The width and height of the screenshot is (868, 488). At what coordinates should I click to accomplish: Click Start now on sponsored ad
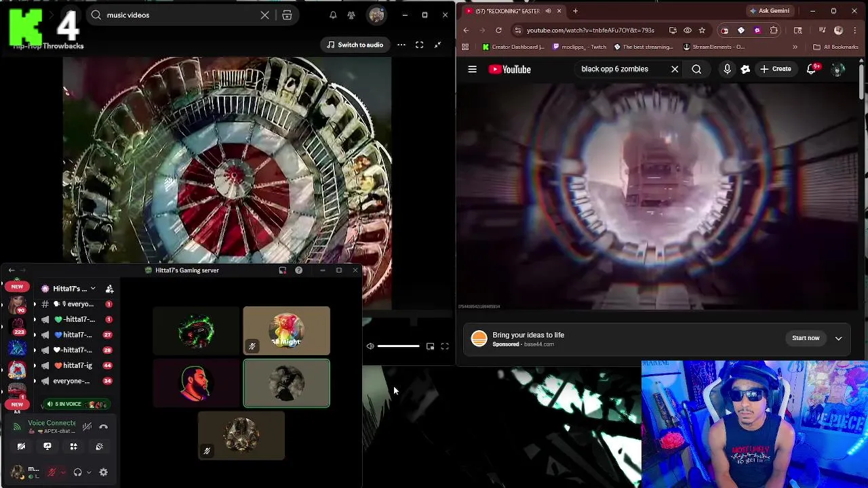[806, 338]
